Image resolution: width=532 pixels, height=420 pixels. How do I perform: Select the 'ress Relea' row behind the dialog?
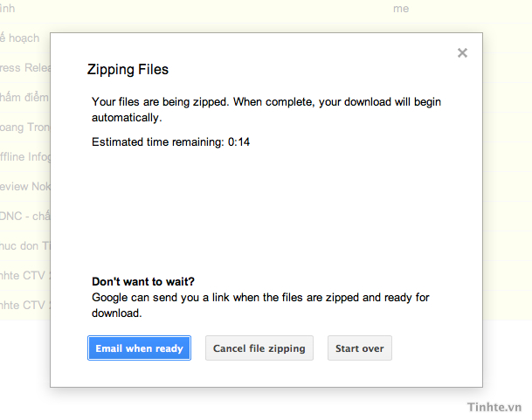(x=25, y=68)
